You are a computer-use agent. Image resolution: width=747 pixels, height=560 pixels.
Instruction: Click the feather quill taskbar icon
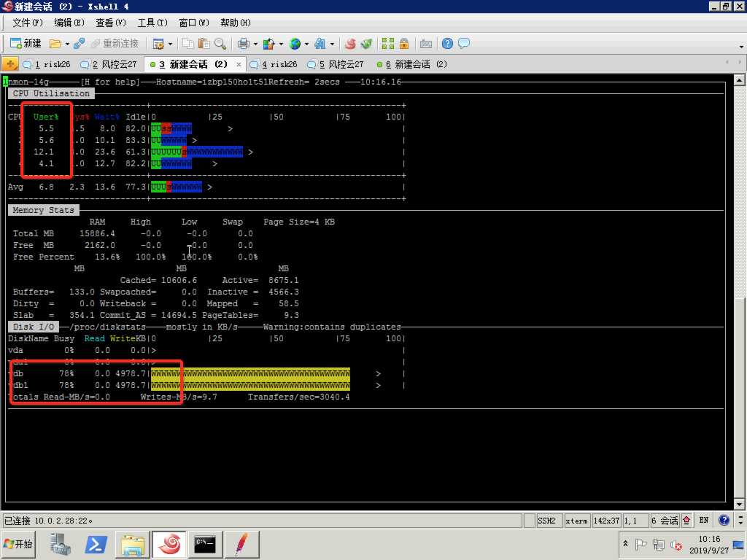pyautogui.click(x=242, y=544)
